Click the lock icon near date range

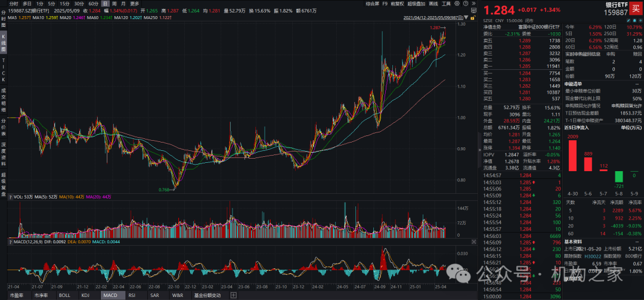(473, 18)
